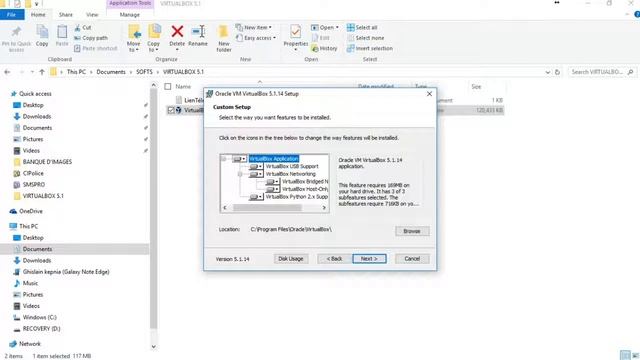
Task: Open VirtualBox USB Support feature dropdown
Action: pyautogui.click(x=256, y=167)
